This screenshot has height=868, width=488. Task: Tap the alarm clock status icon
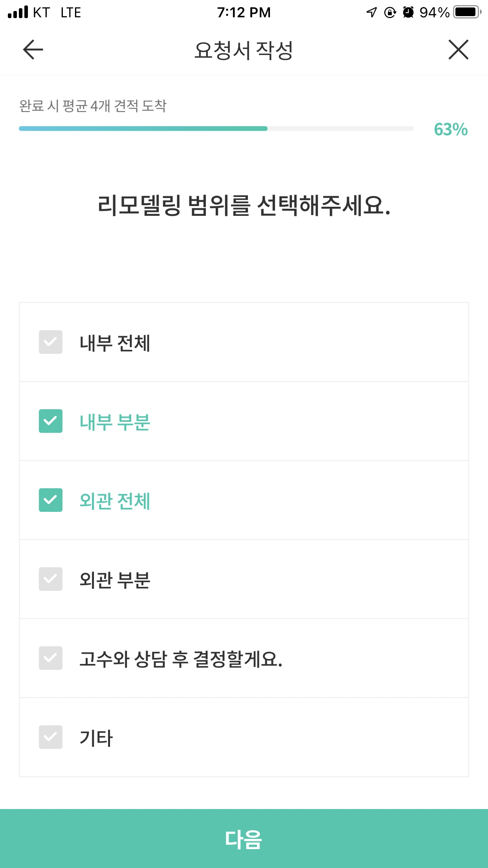[x=409, y=13]
